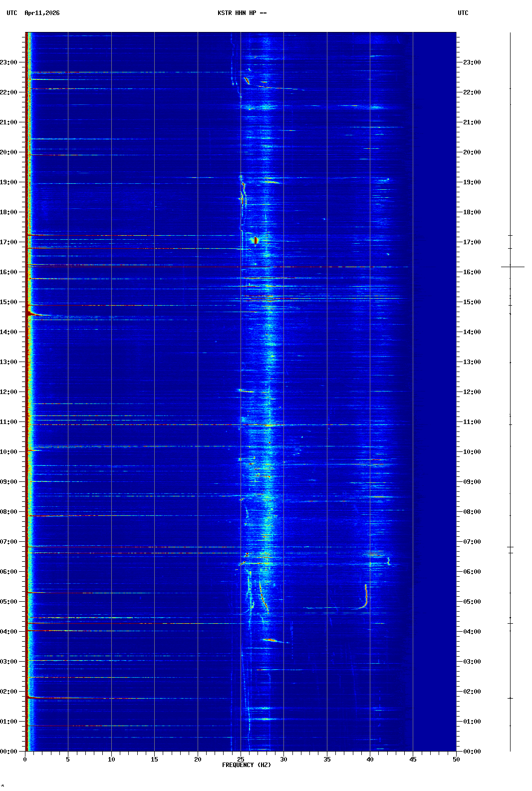Viewport: 532px width, 791px height.
Task: Click the 20:00 label on the right axis
Action: [472, 152]
